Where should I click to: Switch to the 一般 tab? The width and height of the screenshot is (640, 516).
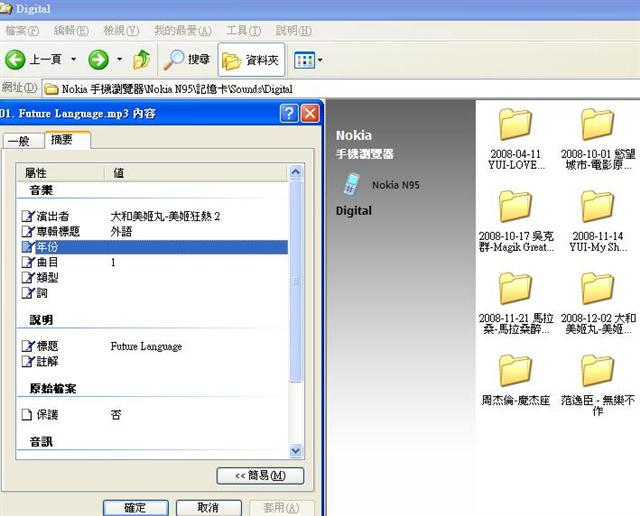(x=22, y=141)
